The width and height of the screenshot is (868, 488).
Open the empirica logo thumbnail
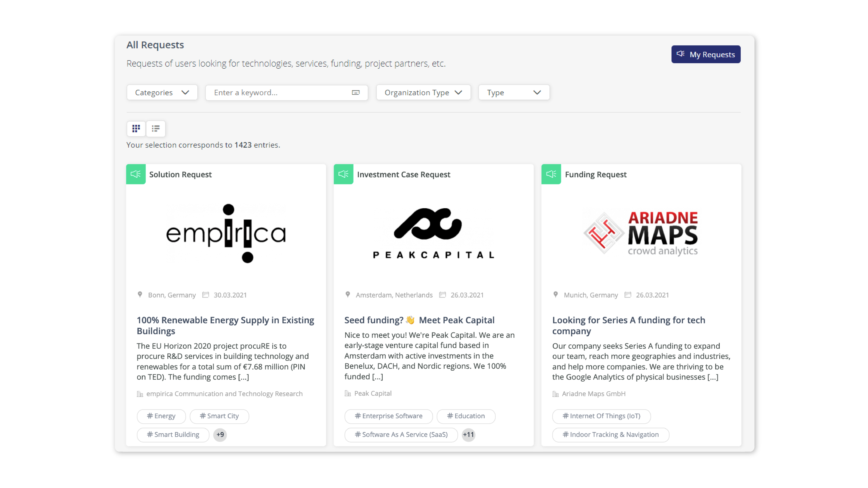[226, 233]
